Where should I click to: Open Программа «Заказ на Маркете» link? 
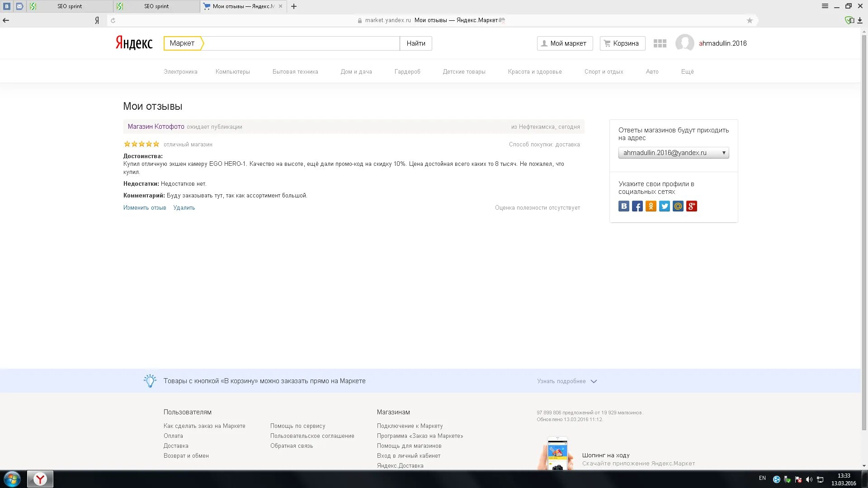point(420,436)
